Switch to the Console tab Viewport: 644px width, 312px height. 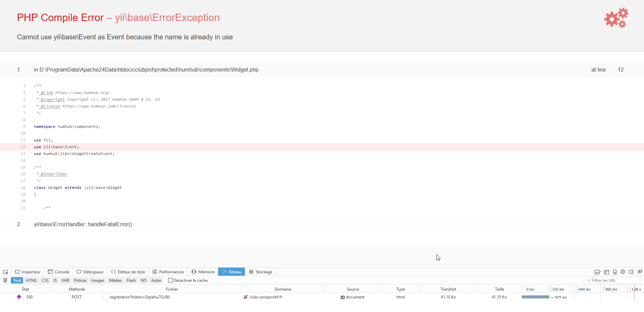59,272
